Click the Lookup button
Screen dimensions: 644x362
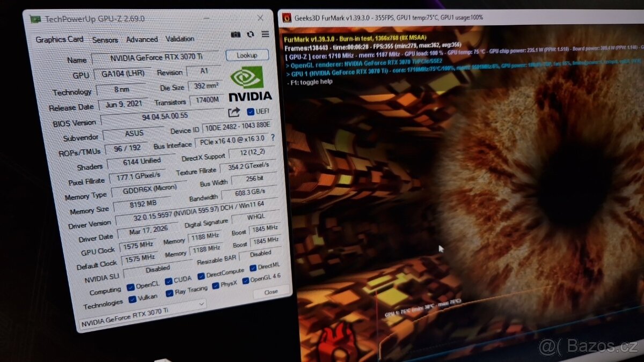[x=247, y=55]
